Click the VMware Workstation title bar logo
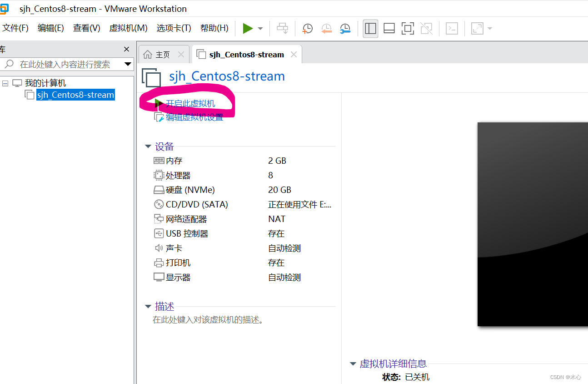The width and height of the screenshot is (588, 384). [3, 9]
